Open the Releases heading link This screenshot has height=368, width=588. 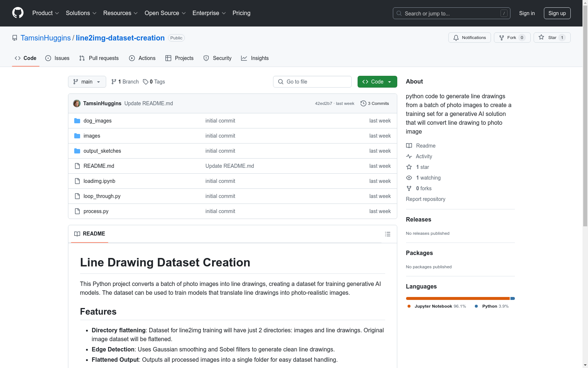pos(419,219)
